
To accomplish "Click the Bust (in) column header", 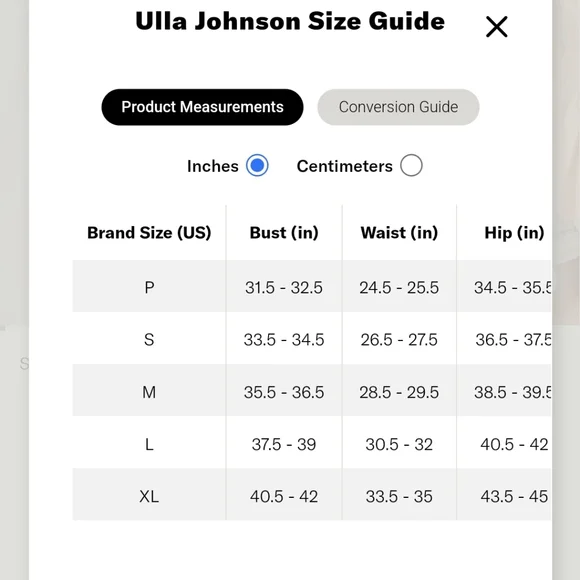I will 284,233.
